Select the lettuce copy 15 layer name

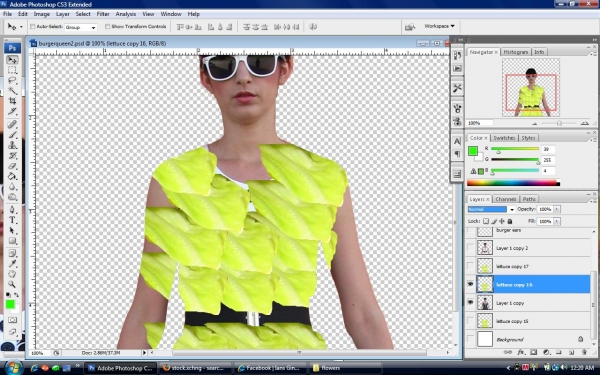tap(512, 321)
